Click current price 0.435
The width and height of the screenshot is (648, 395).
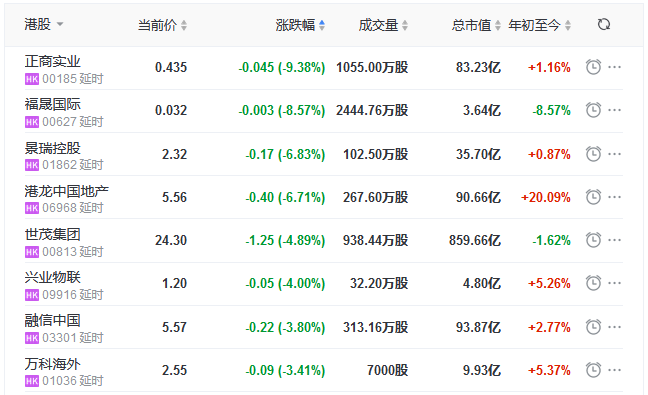click(171, 67)
